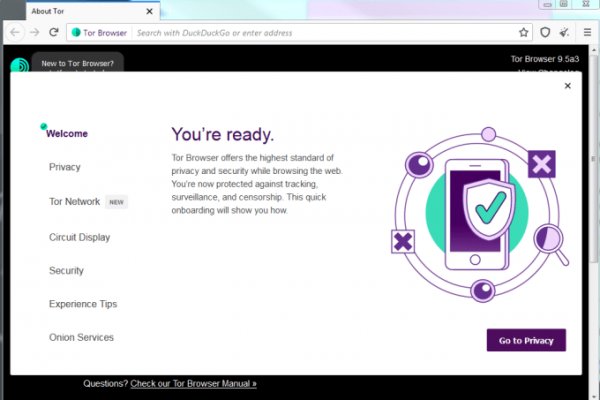Screen dimensions: 600x400
Task: Click the bookmark star icon
Action: (523, 32)
